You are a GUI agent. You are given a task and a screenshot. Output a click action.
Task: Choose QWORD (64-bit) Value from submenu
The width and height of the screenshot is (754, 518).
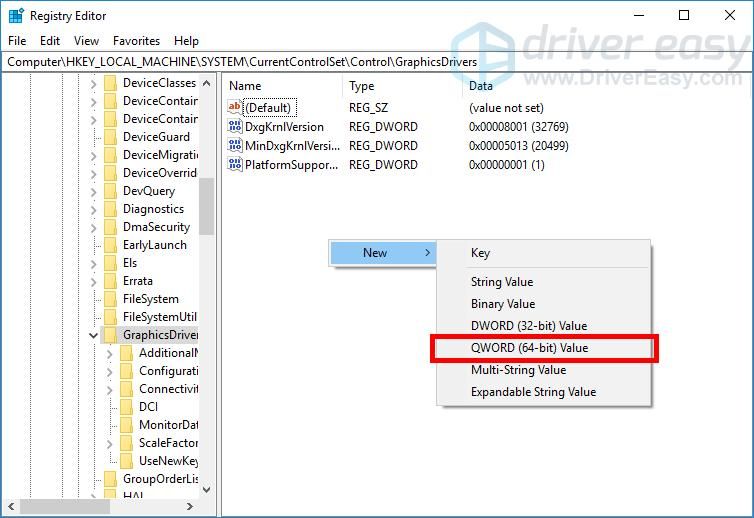pyautogui.click(x=529, y=348)
